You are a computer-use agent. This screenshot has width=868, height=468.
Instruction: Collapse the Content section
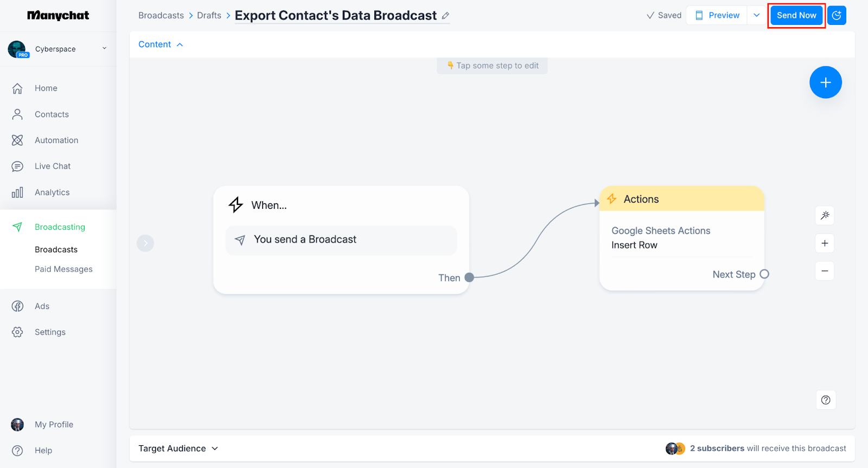pyautogui.click(x=161, y=44)
